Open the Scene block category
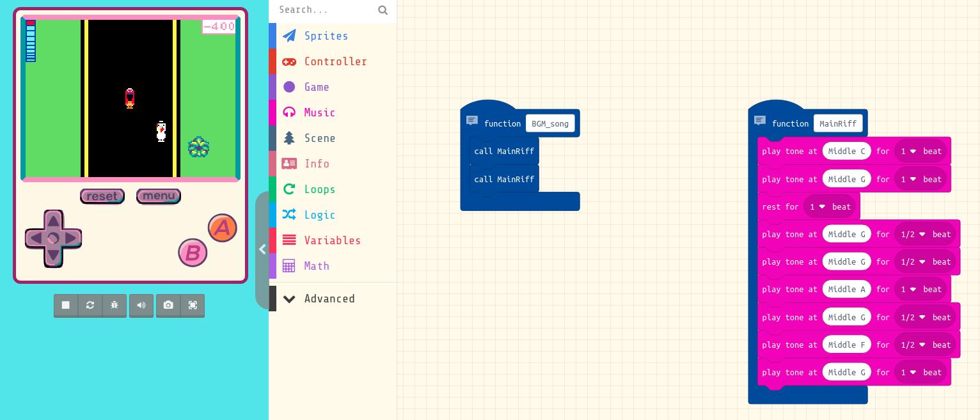980x420 pixels. click(320, 138)
